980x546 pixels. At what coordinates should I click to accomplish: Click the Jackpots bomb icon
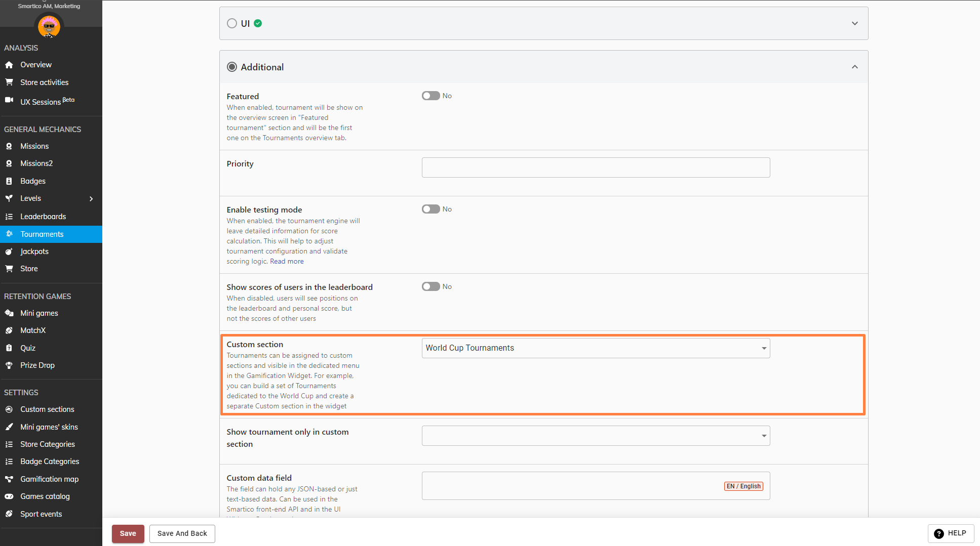coord(9,251)
